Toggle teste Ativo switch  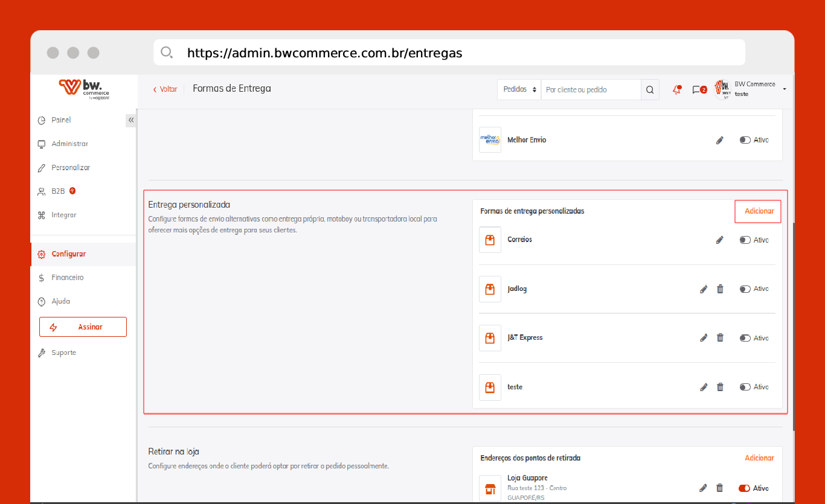pyautogui.click(x=745, y=387)
